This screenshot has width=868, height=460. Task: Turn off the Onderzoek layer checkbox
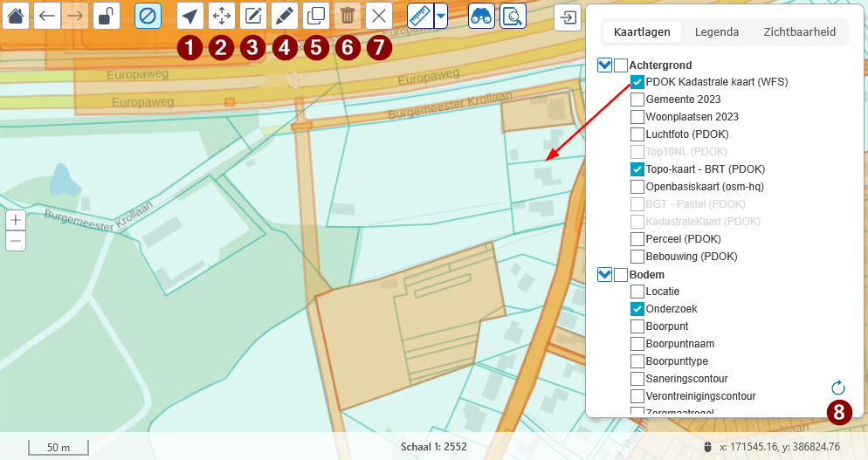tap(637, 309)
